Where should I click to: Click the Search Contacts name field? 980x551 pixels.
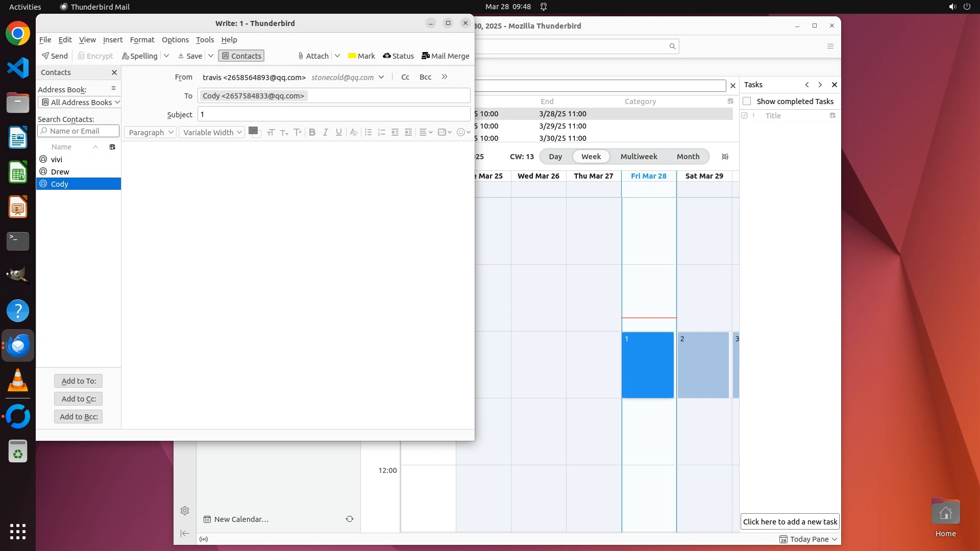coord(79,131)
